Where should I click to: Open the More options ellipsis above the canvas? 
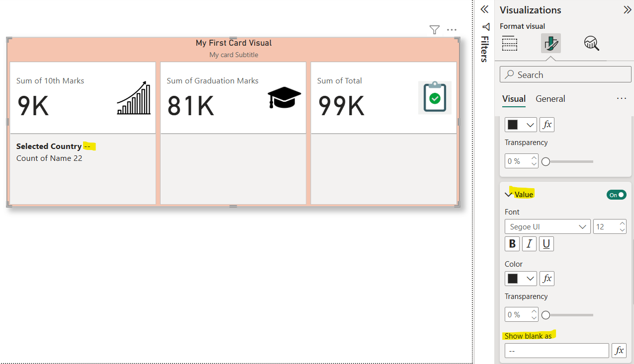click(x=452, y=30)
